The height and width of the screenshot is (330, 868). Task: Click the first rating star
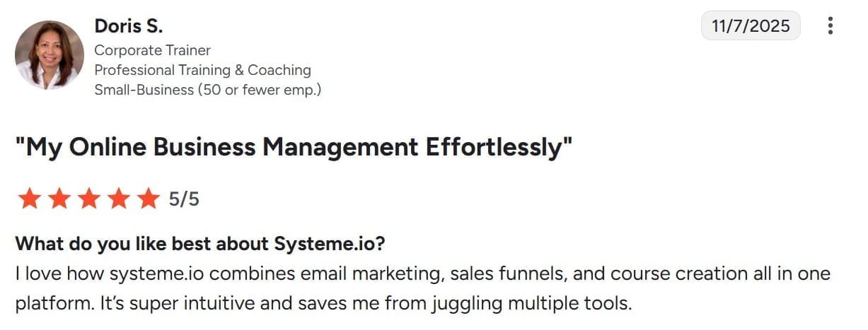point(29,199)
